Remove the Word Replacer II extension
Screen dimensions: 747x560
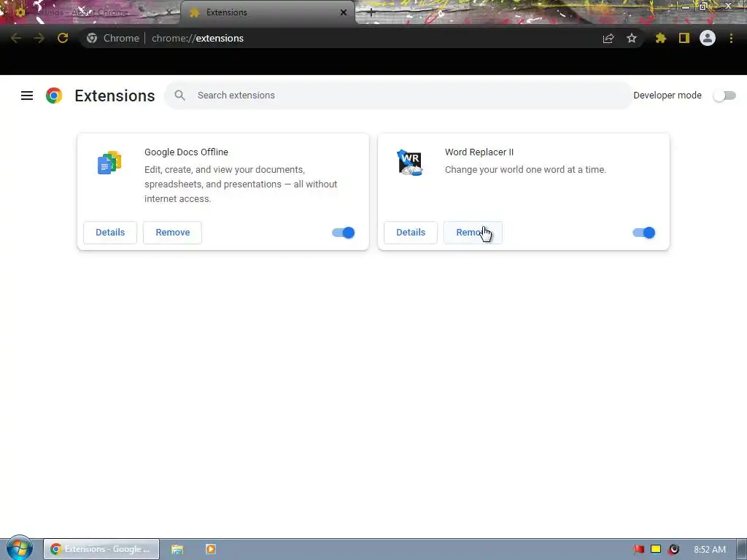473,233
